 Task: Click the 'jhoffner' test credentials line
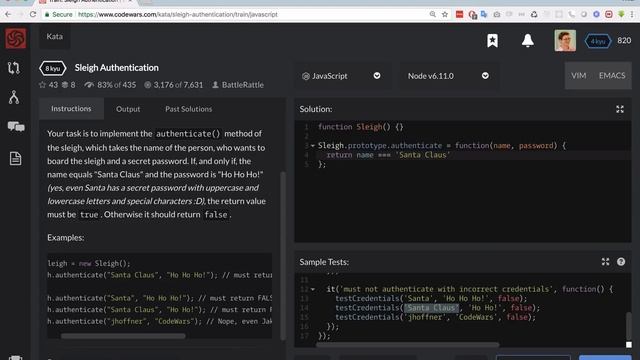click(435, 317)
